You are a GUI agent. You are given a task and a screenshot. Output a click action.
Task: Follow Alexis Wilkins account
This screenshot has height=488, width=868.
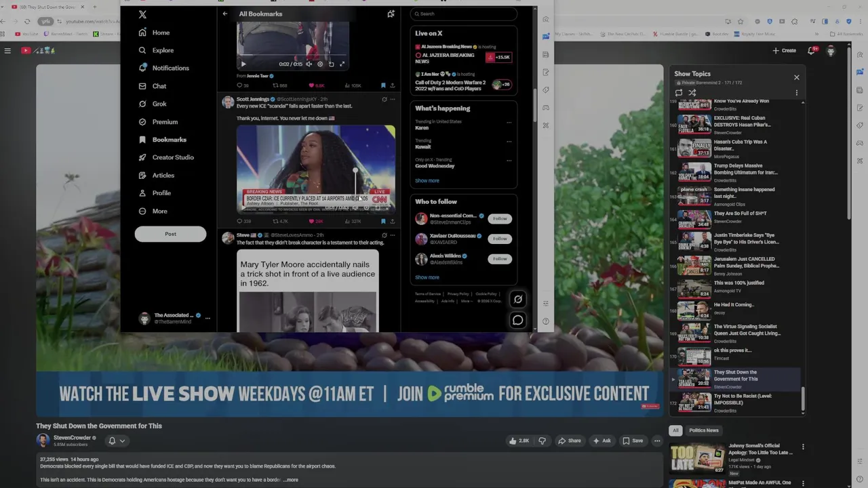point(500,259)
